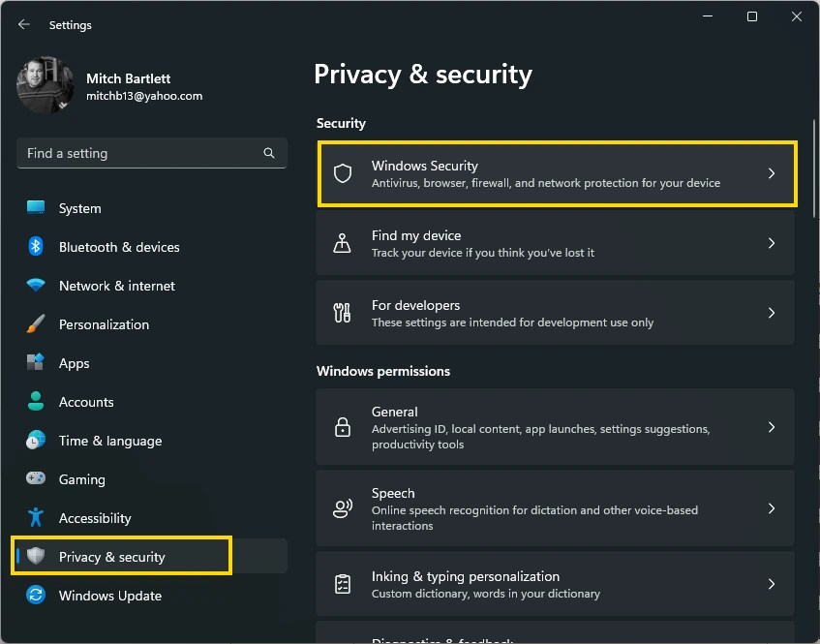This screenshot has width=820, height=644.
Task: Select the Find my device locator icon
Action: tap(342, 243)
